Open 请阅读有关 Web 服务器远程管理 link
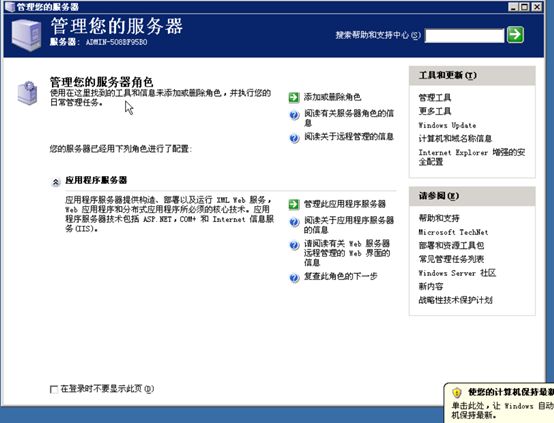 [x=347, y=253]
